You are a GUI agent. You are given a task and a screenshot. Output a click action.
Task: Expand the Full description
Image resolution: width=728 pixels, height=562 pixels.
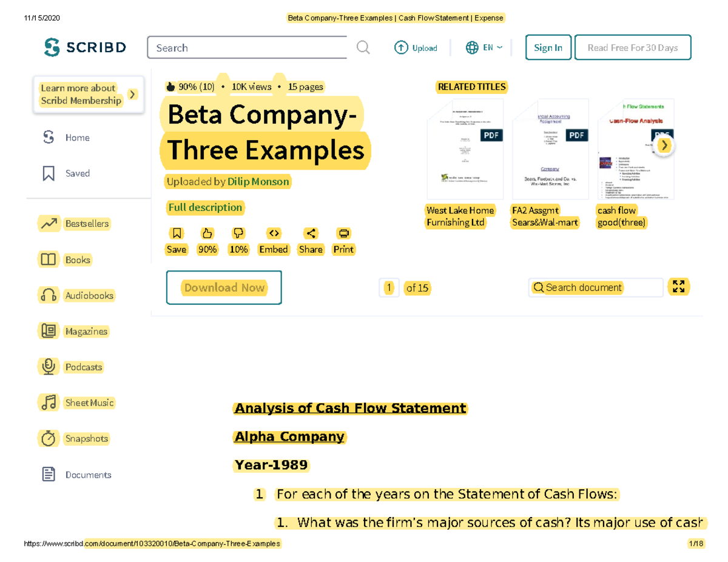coord(205,207)
